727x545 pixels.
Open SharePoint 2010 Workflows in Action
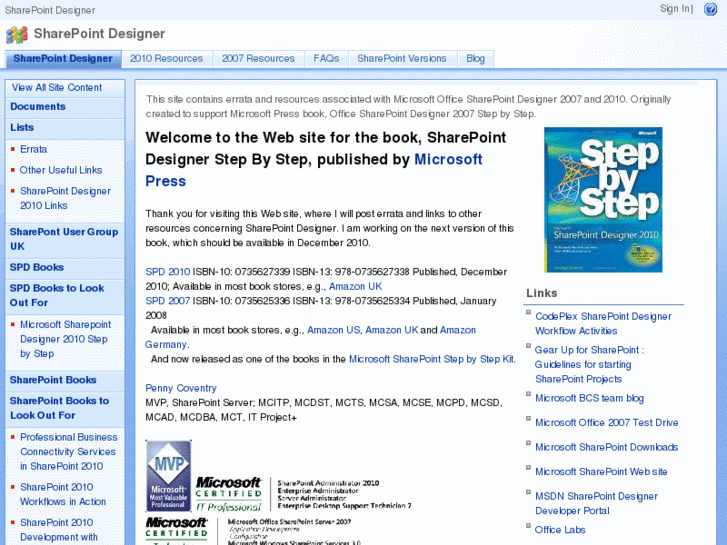tap(63, 494)
